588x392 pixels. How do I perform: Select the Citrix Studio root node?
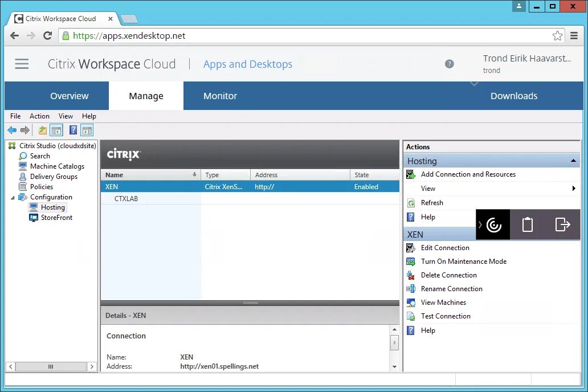point(58,146)
